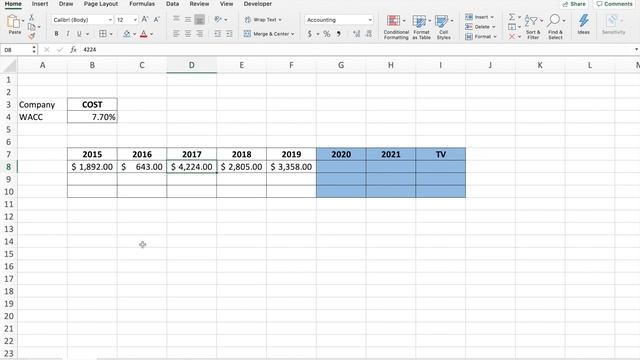This screenshot has height=360, width=640.
Task: Open Find & Select magnifier
Action: [x=555, y=27]
